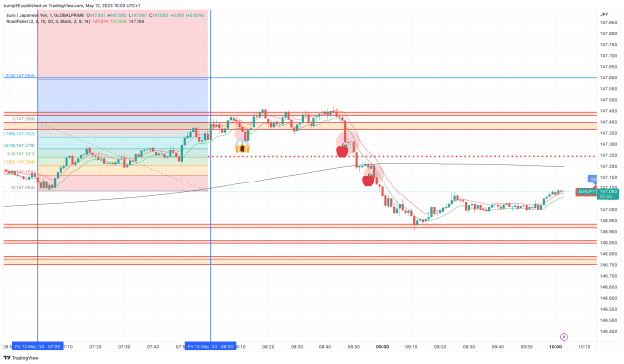Screen dimensions: 624x364
Task: Select the red apple emoji beside the dotted line
Action: [x=342, y=151]
